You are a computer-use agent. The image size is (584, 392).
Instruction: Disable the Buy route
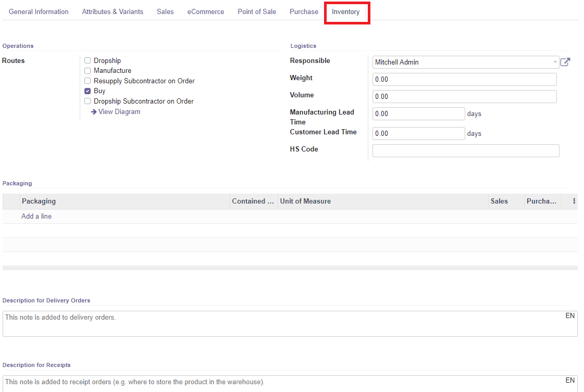click(87, 91)
